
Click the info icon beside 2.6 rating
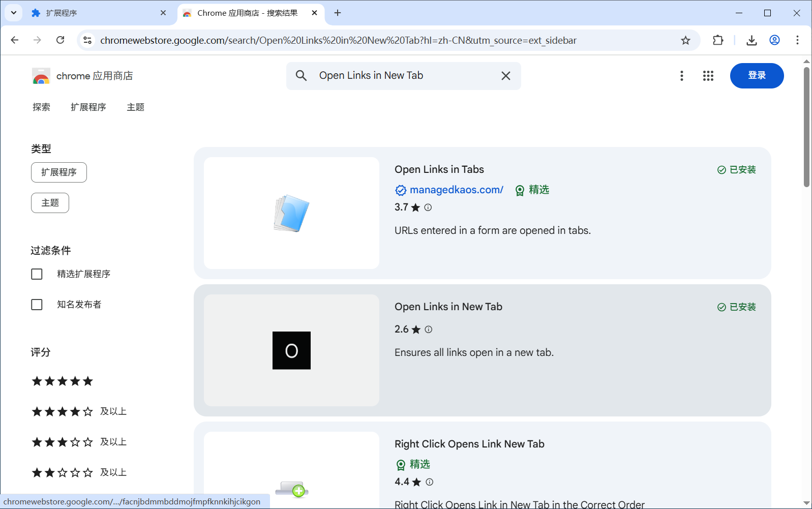click(429, 330)
